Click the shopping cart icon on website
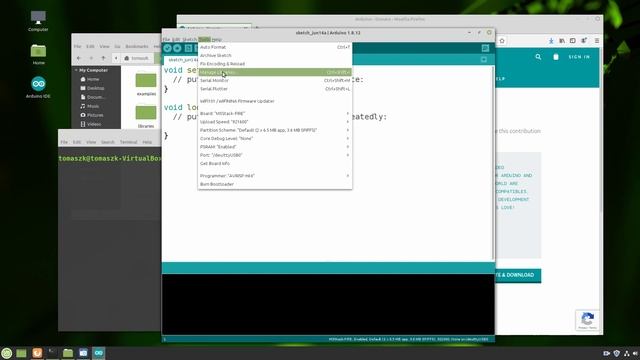The width and height of the screenshot is (640, 360). point(556,57)
